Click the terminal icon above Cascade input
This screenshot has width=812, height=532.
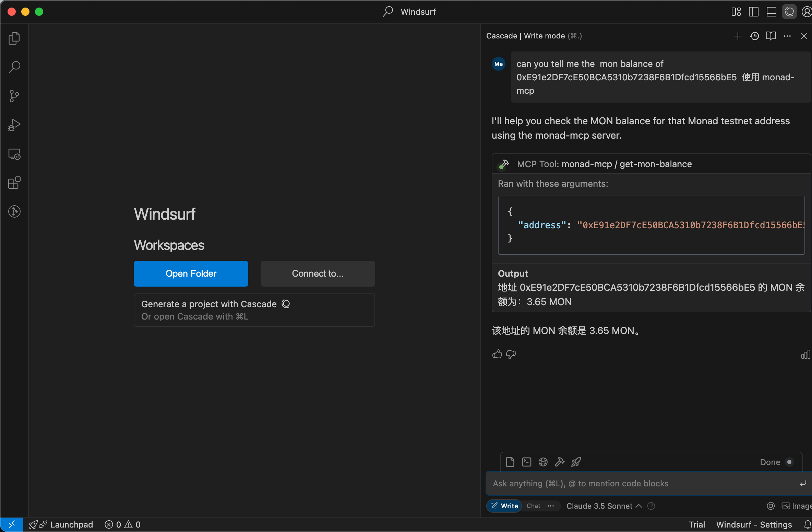[526, 462]
